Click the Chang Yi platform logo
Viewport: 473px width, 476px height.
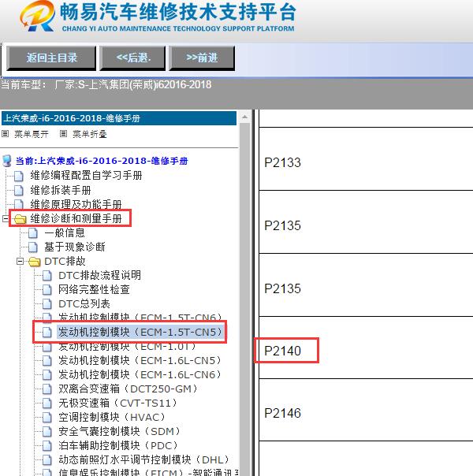click(x=37, y=16)
